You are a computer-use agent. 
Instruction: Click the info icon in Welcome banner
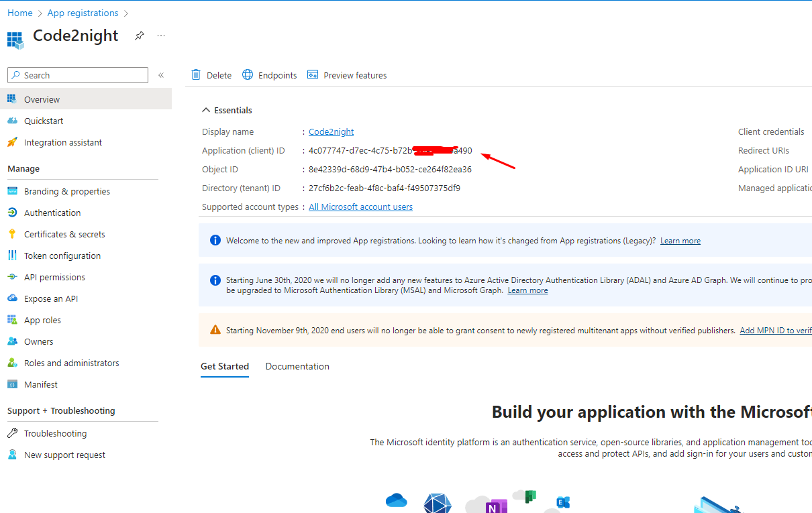[x=215, y=240]
